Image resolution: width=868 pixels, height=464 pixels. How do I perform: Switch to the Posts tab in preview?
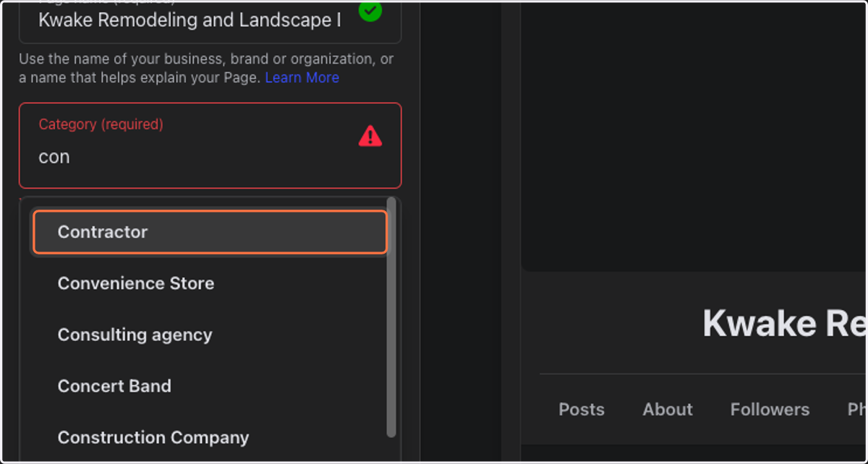click(x=582, y=409)
